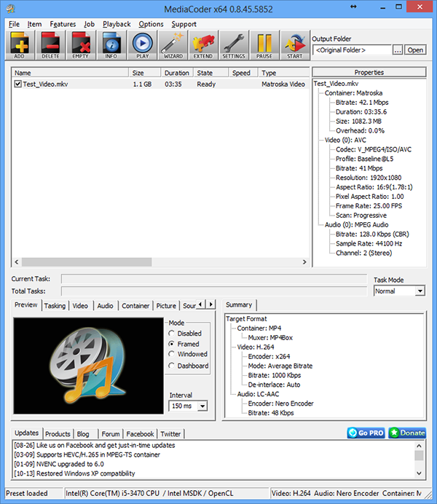Open the Features menu
Image resolution: width=437 pixels, height=504 pixels.
pyautogui.click(x=63, y=24)
